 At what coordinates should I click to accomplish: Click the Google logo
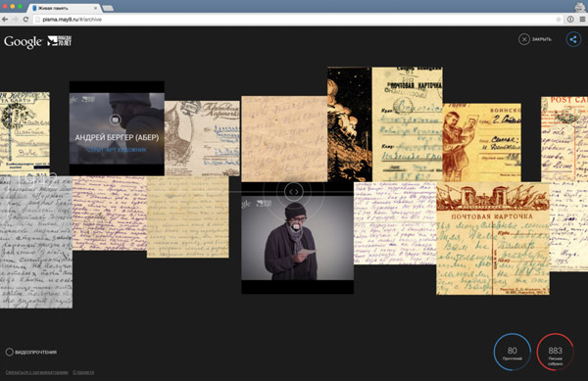(x=24, y=41)
